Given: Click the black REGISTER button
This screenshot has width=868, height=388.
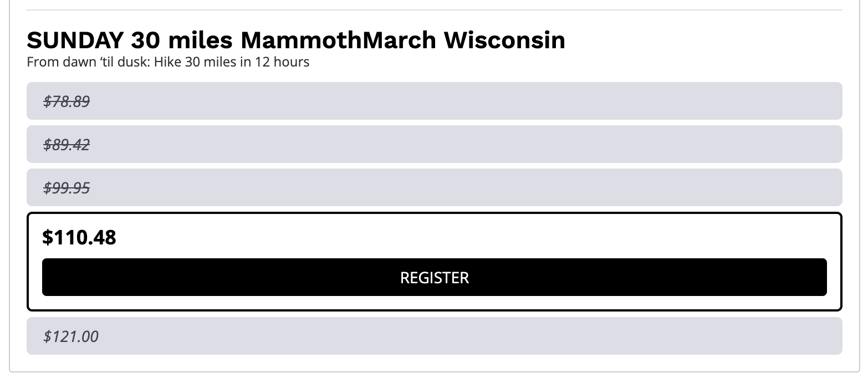Looking at the screenshot, I should click(434, 277).
